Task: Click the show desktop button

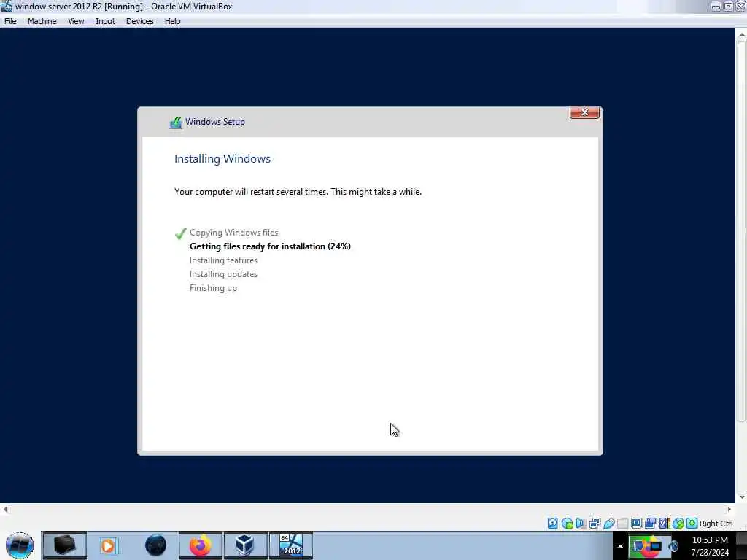Action: click(742, 546)
